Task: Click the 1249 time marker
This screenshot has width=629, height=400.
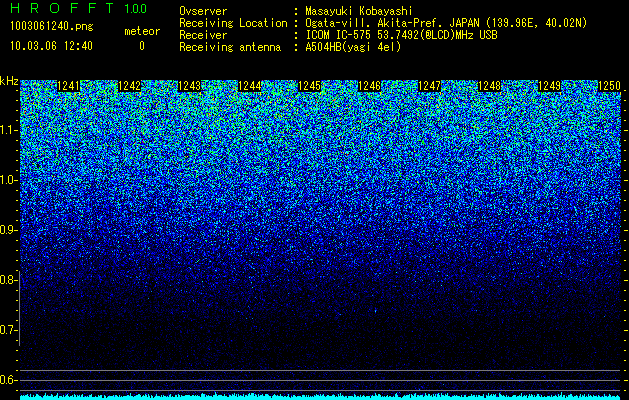Action: point(549,86)
